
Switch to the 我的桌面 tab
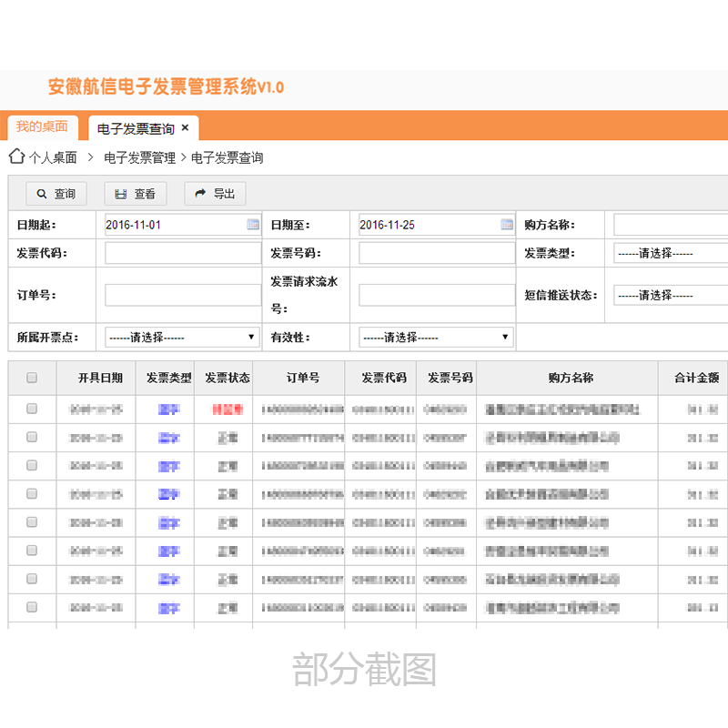pos(42,126)
